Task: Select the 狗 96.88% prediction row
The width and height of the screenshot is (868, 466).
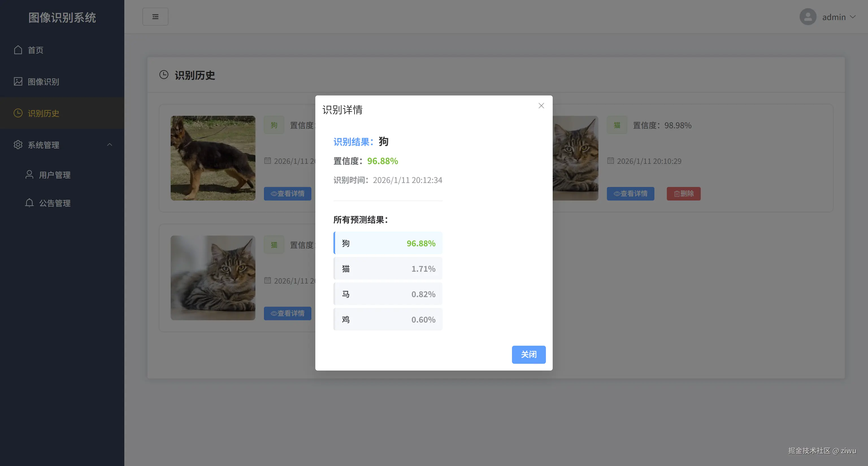Action: coord(388,243)
